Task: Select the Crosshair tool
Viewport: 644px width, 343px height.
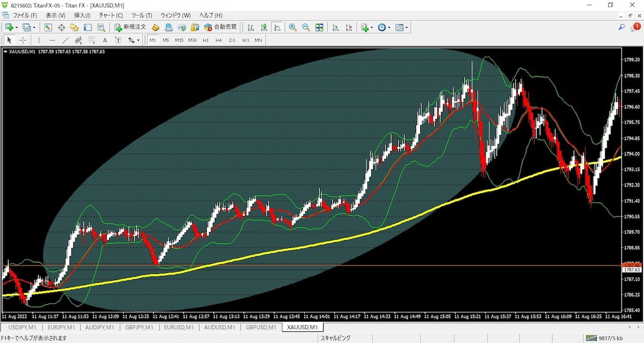Action: (23, 40)
